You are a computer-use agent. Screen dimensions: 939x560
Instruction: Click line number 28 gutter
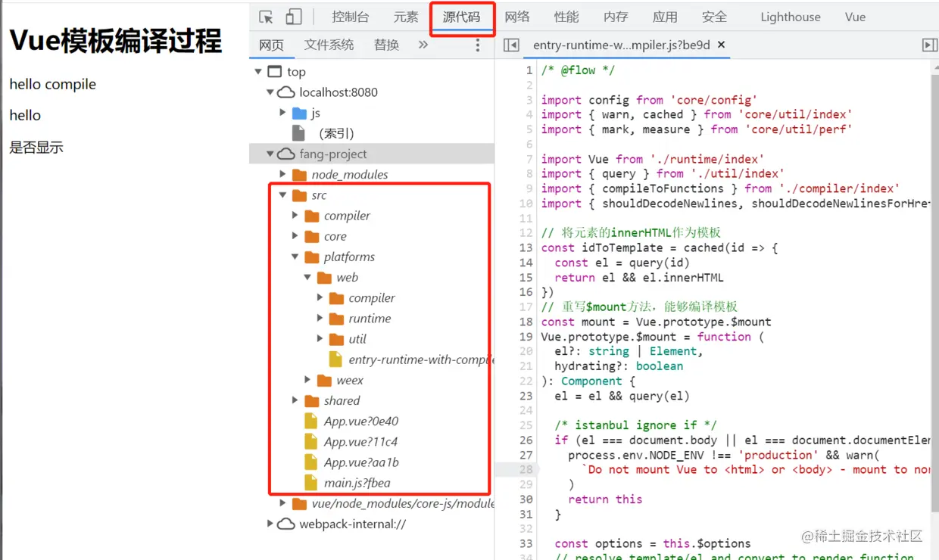pyautogui.click(x=526, y=469)
